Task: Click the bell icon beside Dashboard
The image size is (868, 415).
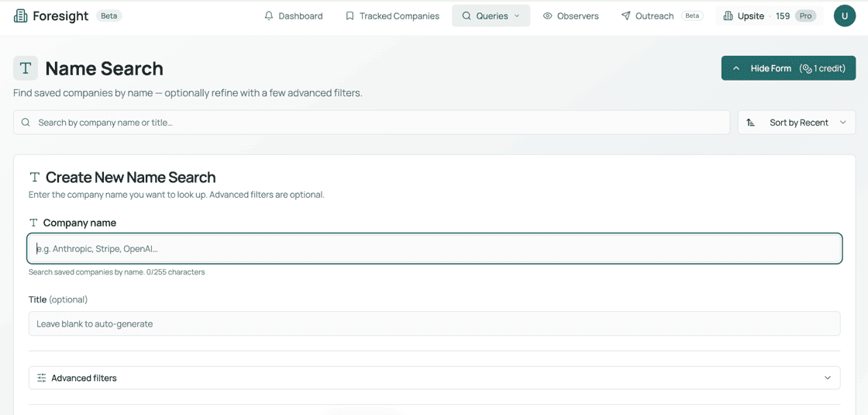Action: [269, 16]
